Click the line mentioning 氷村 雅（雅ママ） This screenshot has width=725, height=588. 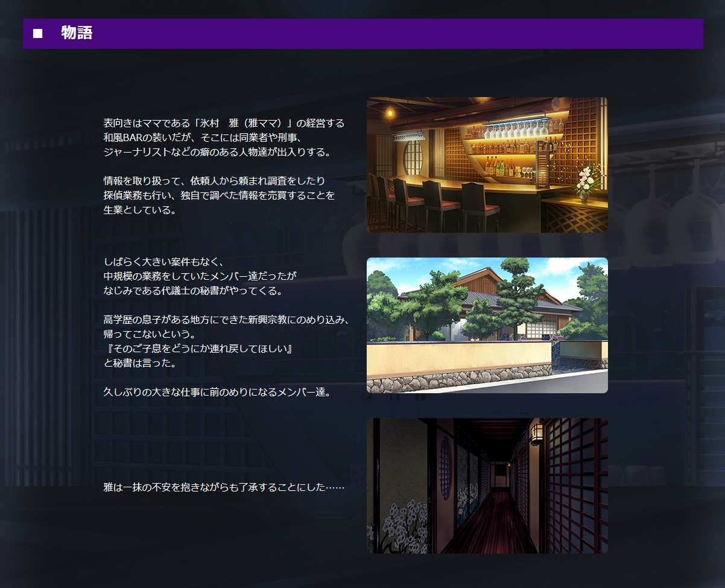224,123
